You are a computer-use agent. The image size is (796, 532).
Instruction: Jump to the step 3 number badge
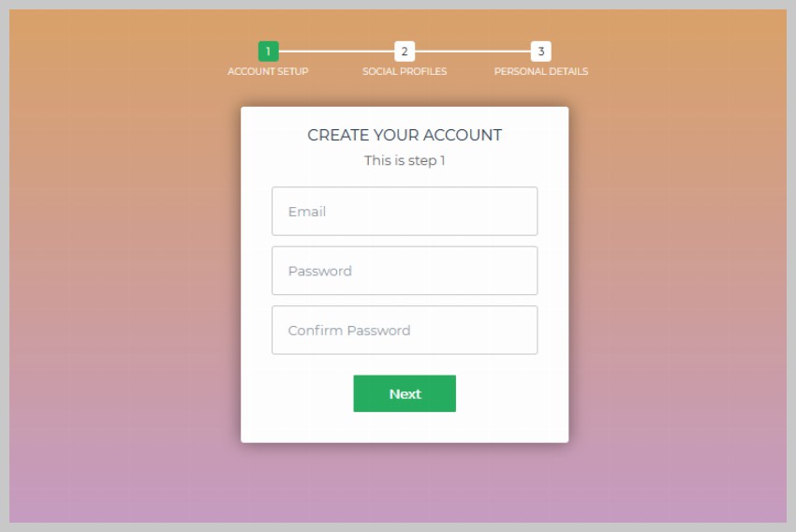pos(541,52)
